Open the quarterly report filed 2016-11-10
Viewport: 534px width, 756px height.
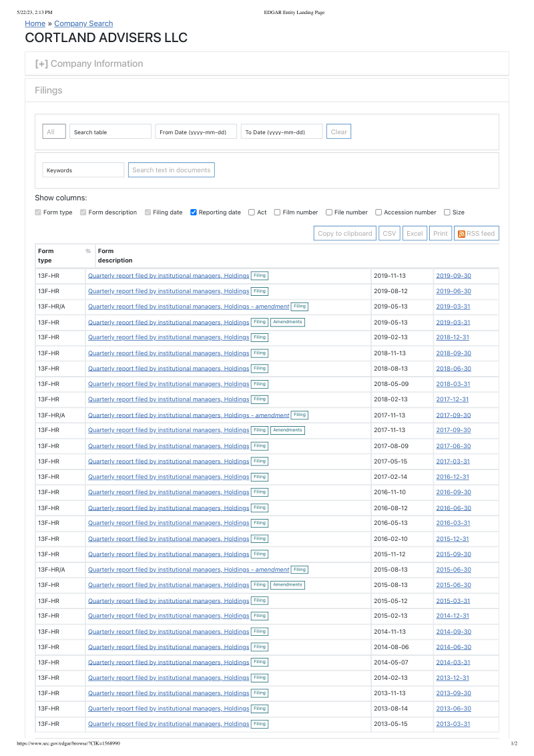[x=169, y=492]
